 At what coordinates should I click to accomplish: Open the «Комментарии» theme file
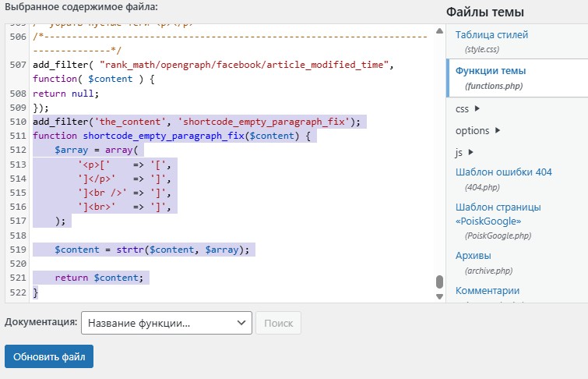[487, 291]
